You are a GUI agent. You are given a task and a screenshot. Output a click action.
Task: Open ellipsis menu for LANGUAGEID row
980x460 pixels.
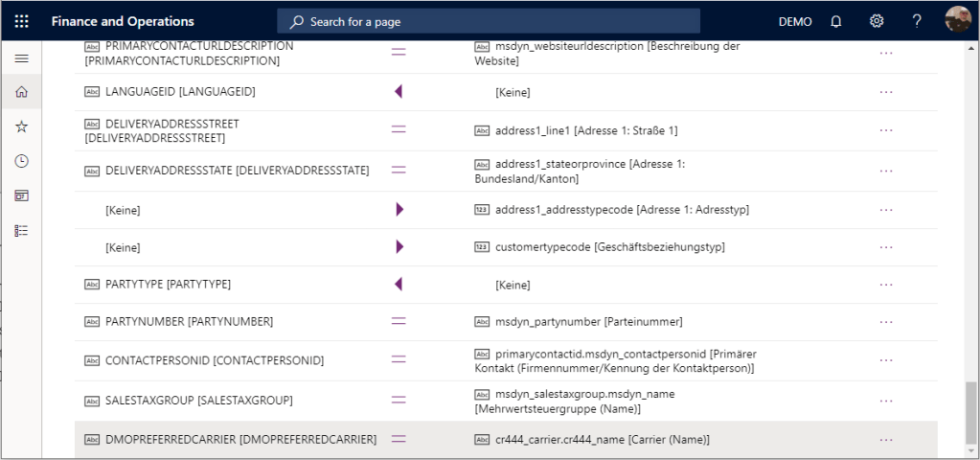pos(885,92)
